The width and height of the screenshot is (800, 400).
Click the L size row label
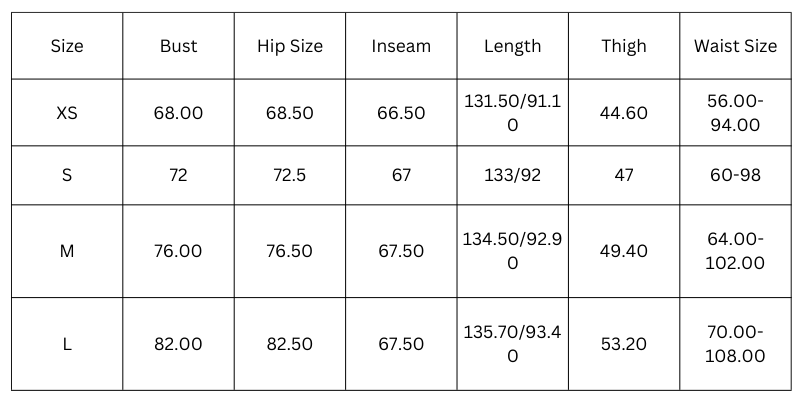pyautogui.click(x=67, y=344)
